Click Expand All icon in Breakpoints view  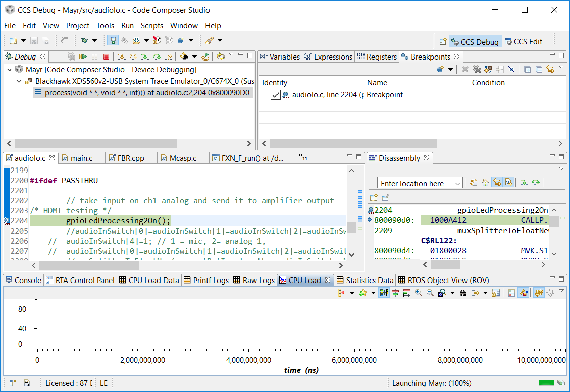pos(527,70)
